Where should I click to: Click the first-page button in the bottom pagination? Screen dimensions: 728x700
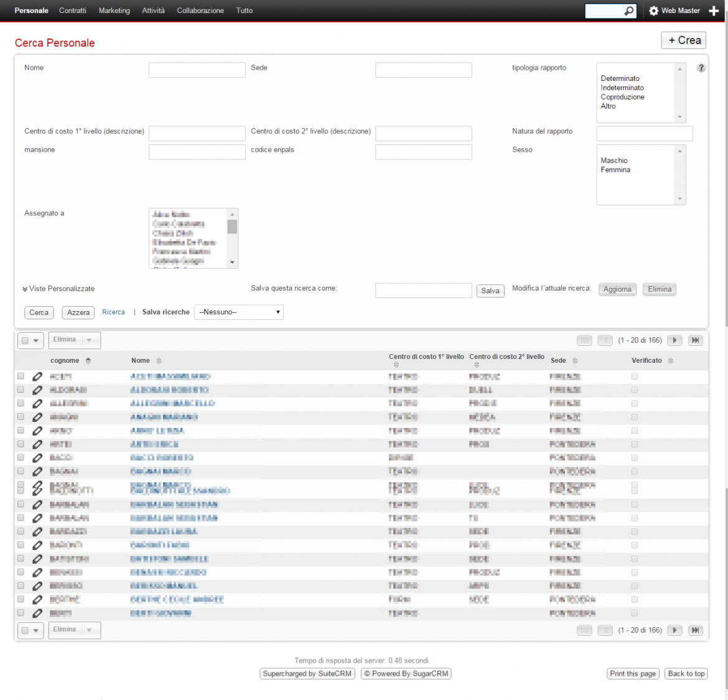(584, 630)
